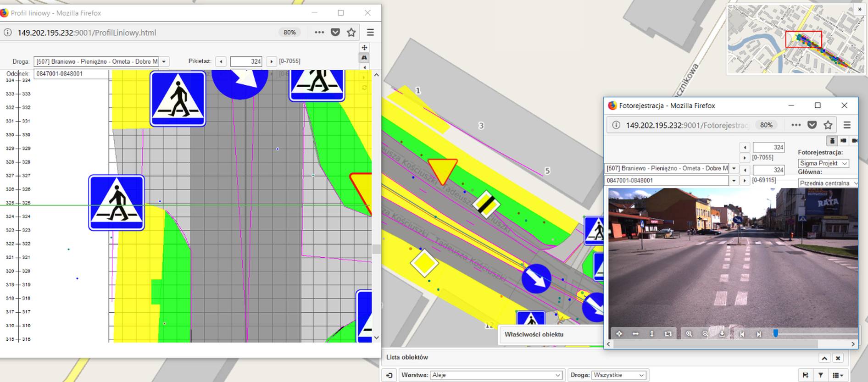Click the pan arrows icon in Profil liniowy
Viewport: 868px width, 382px height.
364,48
